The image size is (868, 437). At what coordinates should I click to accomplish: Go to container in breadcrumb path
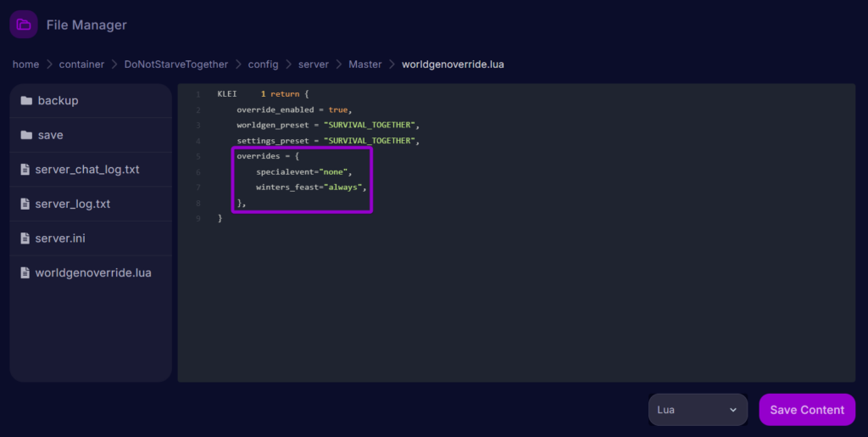tap(81, 64)
